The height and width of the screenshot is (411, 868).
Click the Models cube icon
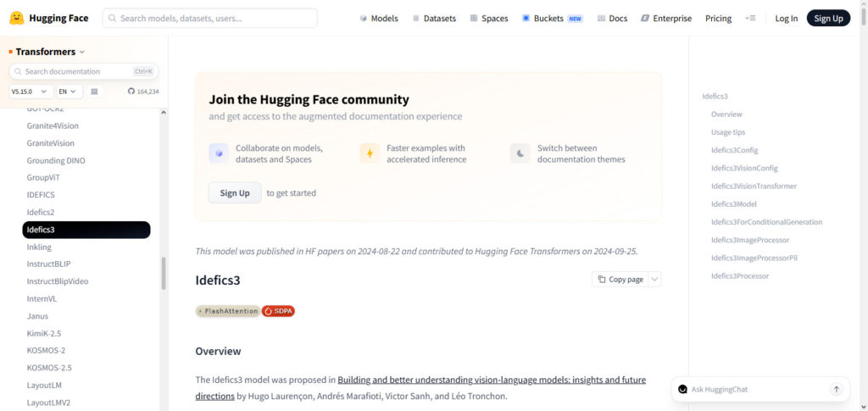363,19
